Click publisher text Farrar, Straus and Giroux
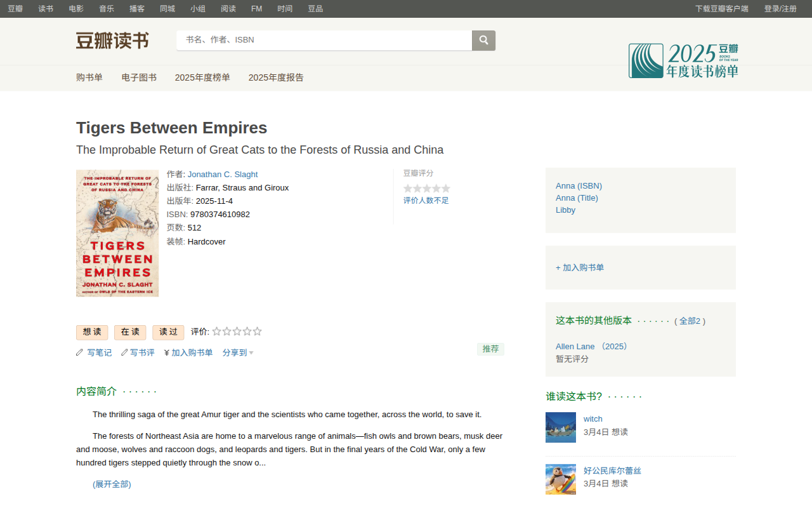Viewport: 812px width, 508px height. [x=242, y=187]
